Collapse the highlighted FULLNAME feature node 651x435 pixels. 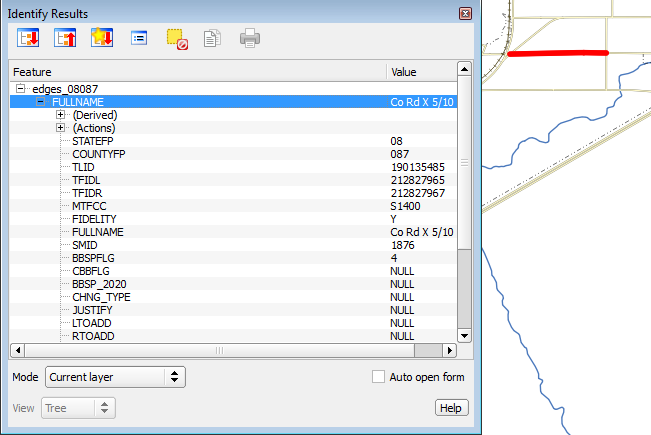[x=40, y=102]
